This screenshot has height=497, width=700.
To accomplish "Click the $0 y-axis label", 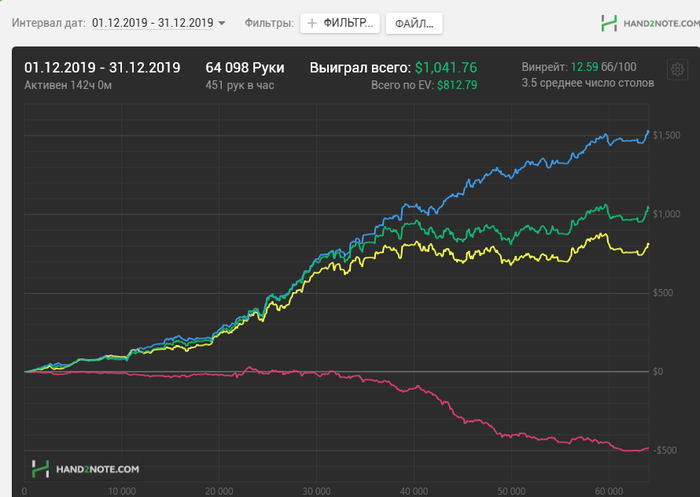I will (x=658, y=372).
